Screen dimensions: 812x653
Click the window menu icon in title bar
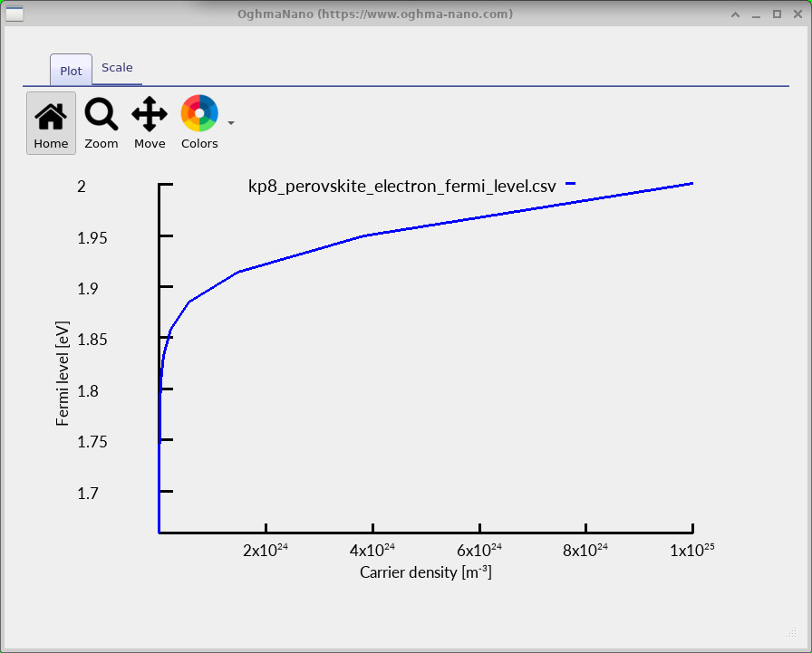14,14
